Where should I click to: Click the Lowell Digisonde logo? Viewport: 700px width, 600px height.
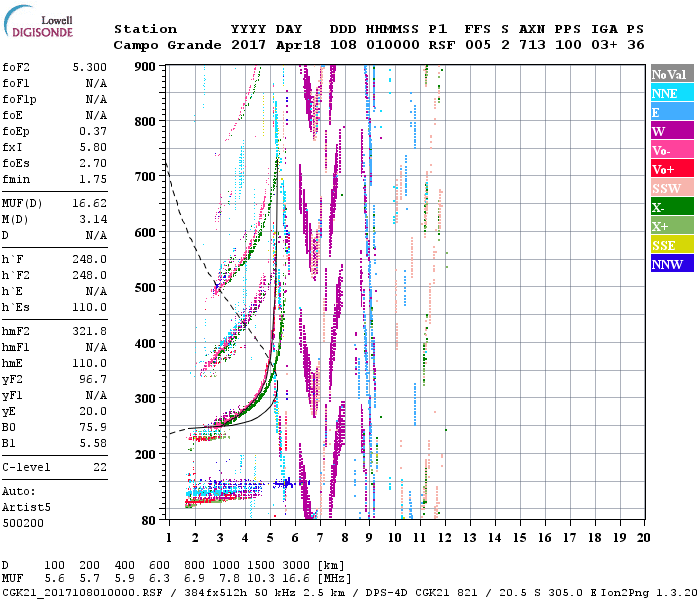point(38,22)
